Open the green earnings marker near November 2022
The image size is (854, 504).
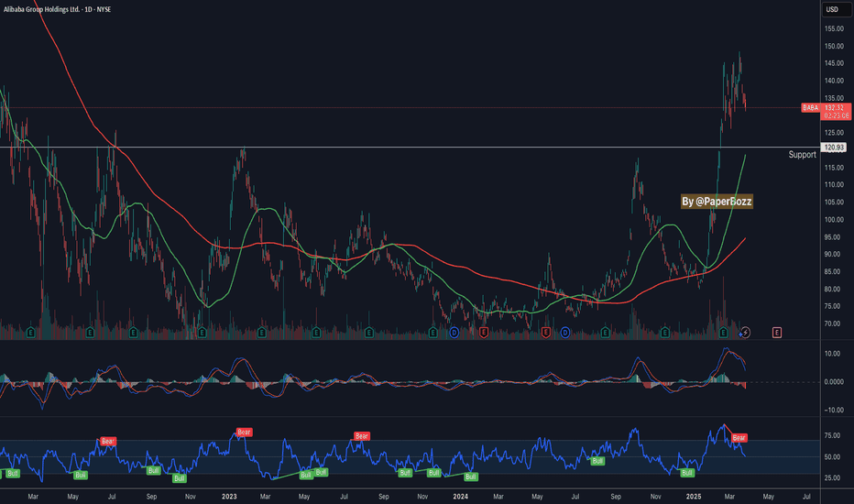[203, 333]
